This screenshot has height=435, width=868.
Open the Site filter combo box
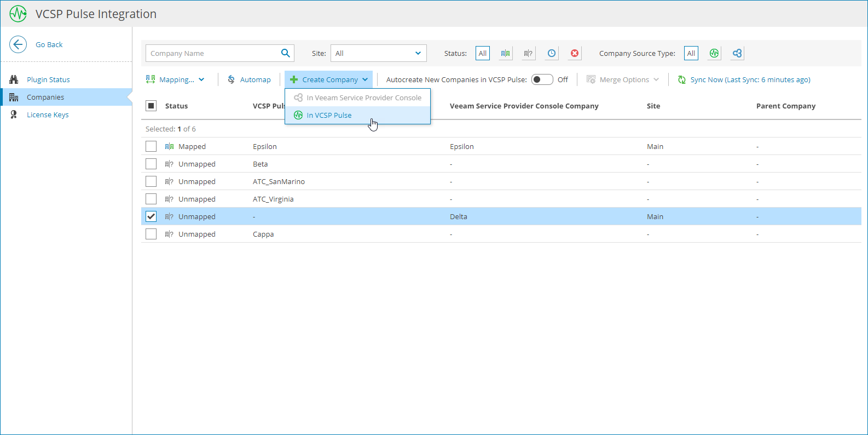(379, 53)
